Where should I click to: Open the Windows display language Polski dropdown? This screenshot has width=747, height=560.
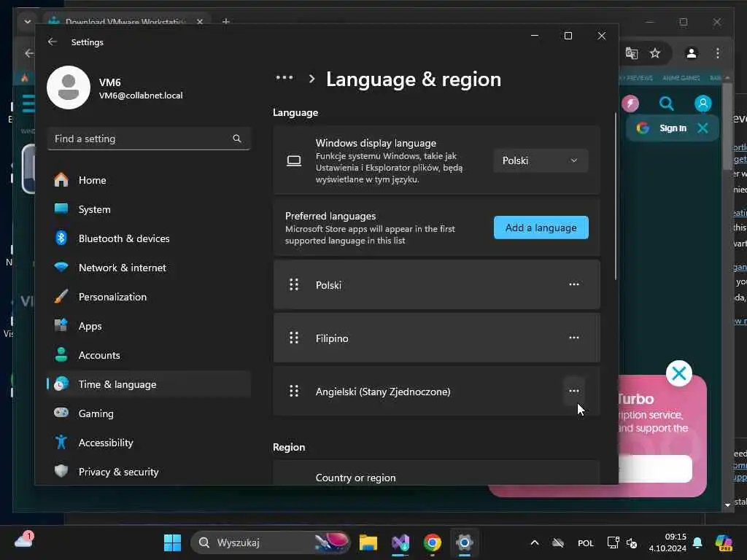click(x=541, y=161)
